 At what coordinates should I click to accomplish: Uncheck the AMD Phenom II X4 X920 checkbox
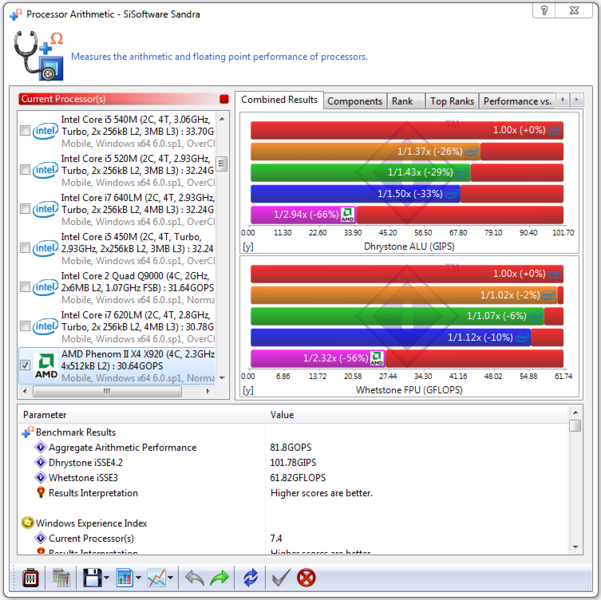[x=25, y=365]
